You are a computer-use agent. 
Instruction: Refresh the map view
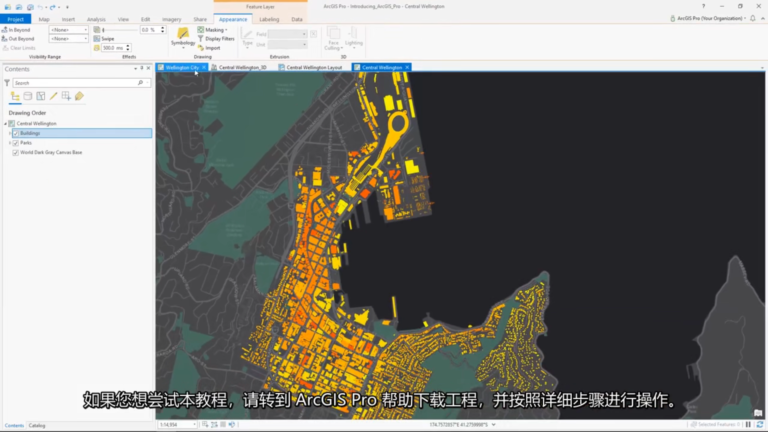(760, 425)
